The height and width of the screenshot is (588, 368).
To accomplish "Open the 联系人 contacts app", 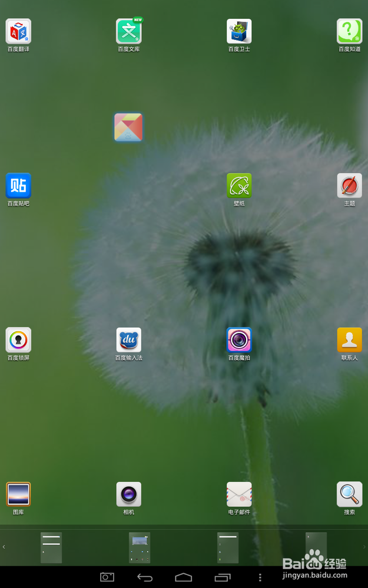I will pyautogui.click(x=350, y=340).
